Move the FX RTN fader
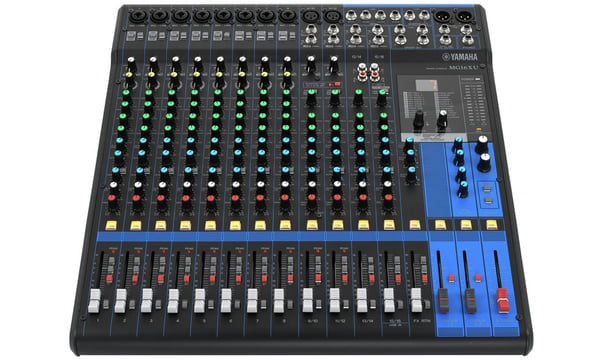The height and width of the screenshot is (360, 600). pos(416,301)
